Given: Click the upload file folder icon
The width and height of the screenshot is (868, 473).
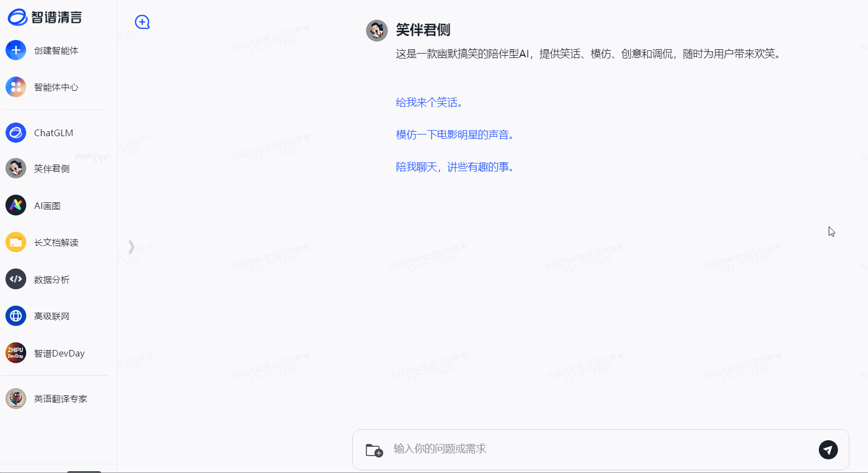Looking at the screenshot, I should [374, 450].
